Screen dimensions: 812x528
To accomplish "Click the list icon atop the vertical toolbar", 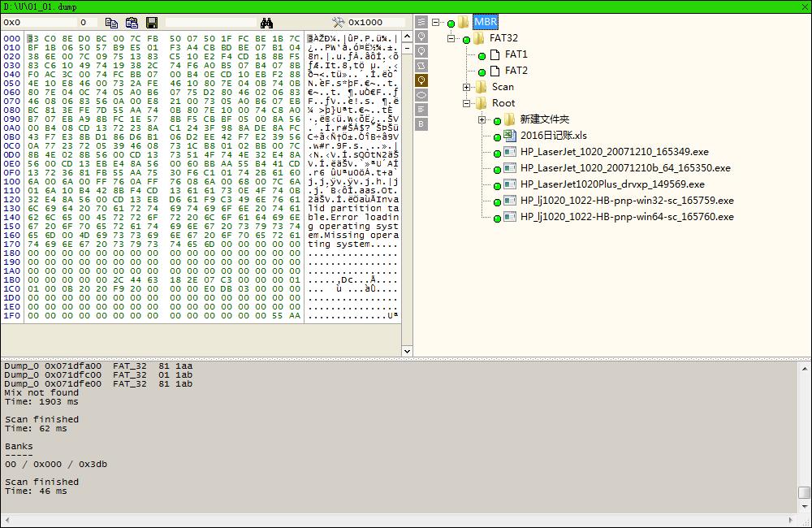I will (421, 22).
